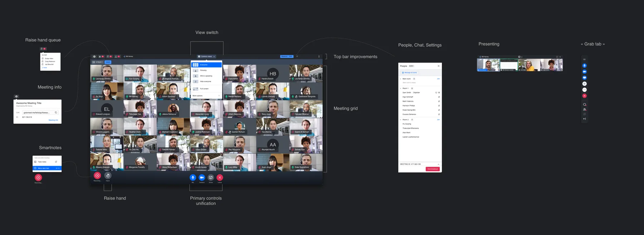The image size is (644, 235).
Task: Click red leave button in grab tab
Action: pos(585,96)
